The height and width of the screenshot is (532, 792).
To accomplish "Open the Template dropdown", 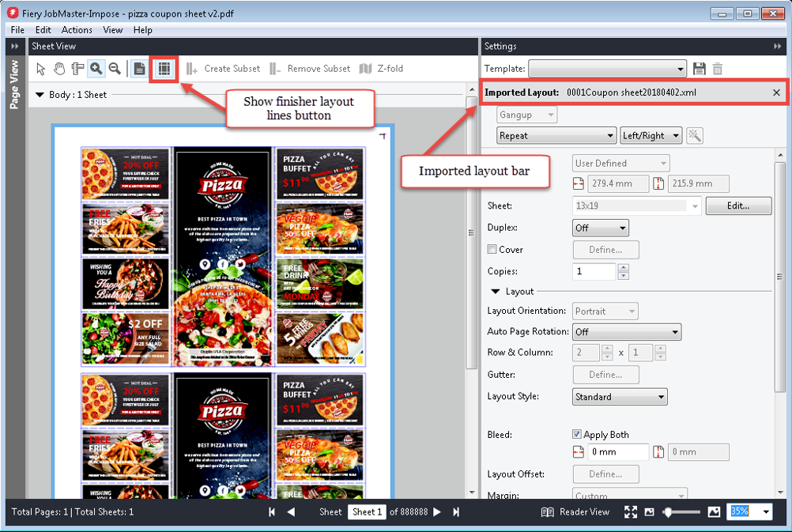I will pyautogui.click(x=607, y=69).
